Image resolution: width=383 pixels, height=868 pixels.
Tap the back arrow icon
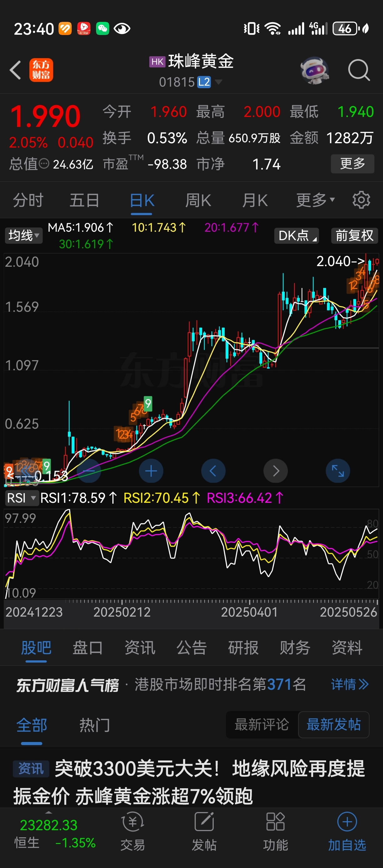coord(16,70)
